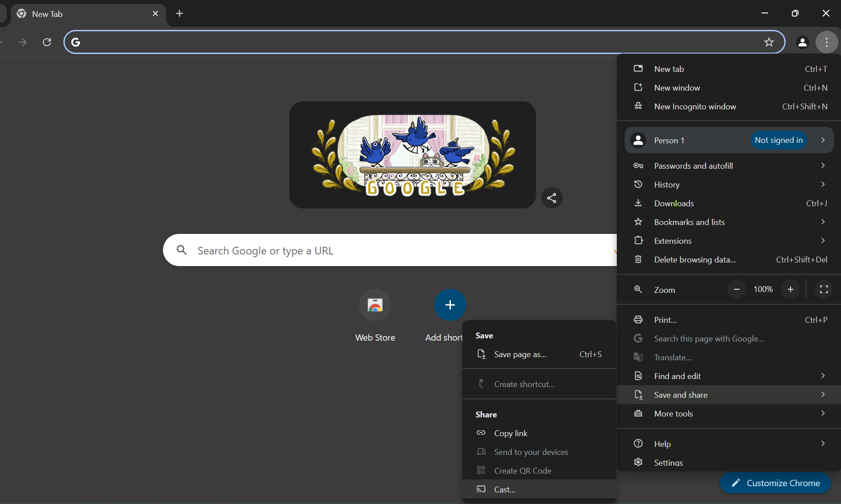Expand the Person 1 profile submenu arrow

[x=823, y=140]
